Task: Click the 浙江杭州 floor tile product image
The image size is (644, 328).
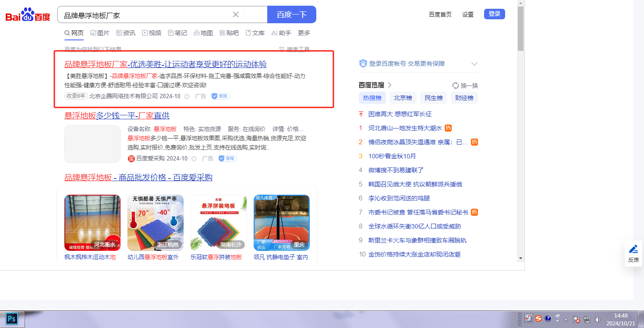Action: 156,223
